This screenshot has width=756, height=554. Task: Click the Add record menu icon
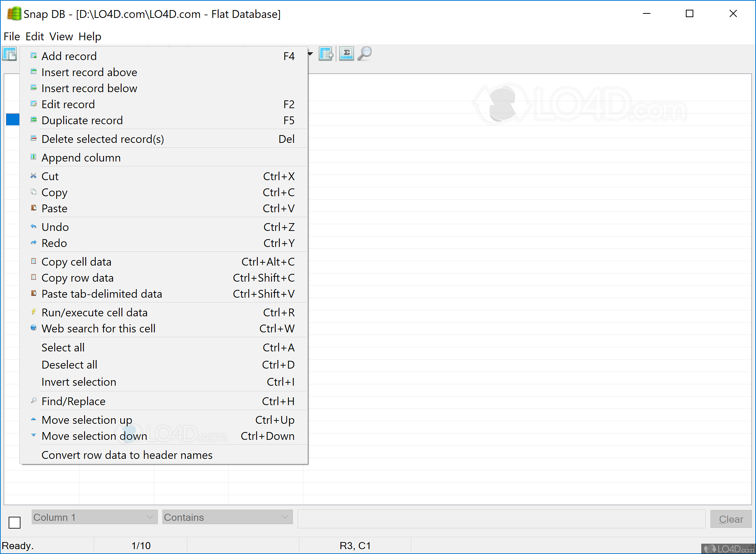[34, 56]
